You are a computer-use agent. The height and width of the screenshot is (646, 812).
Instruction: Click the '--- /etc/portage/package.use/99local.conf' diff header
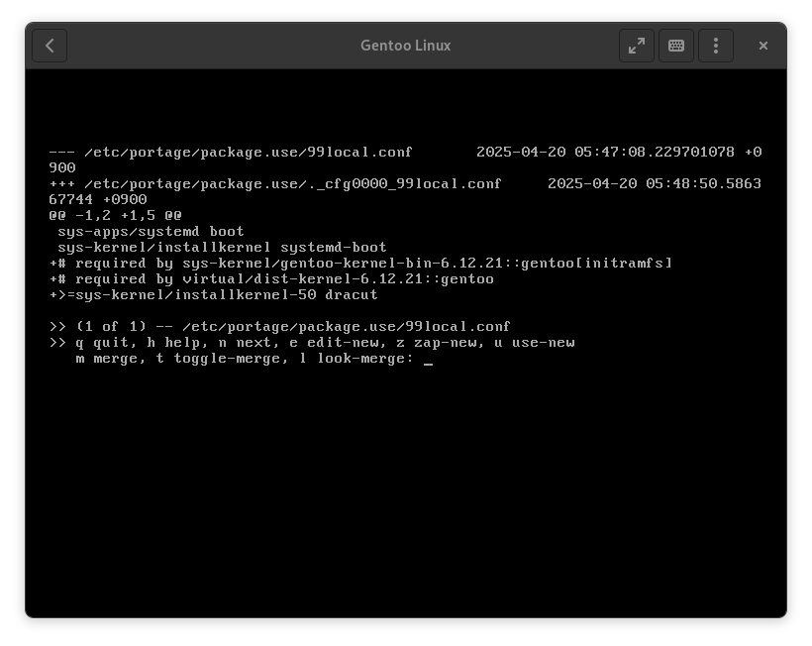pyautogui.click(x=231, y=152)
